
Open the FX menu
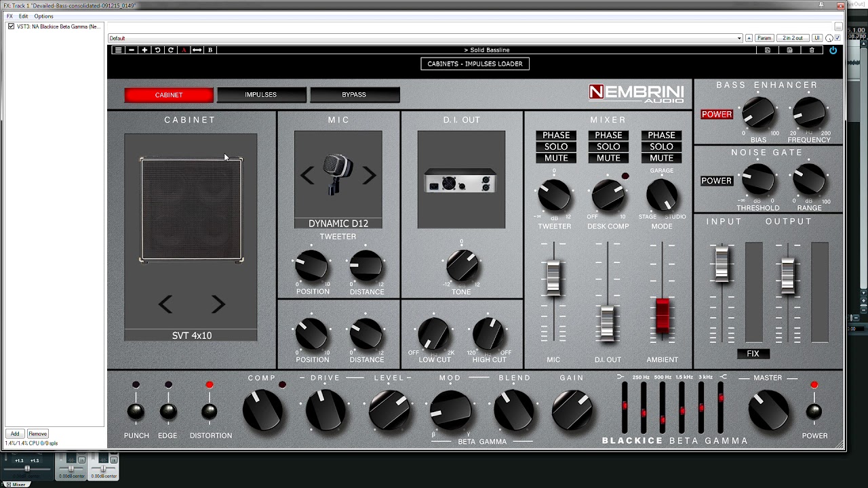tap(9, 16)
